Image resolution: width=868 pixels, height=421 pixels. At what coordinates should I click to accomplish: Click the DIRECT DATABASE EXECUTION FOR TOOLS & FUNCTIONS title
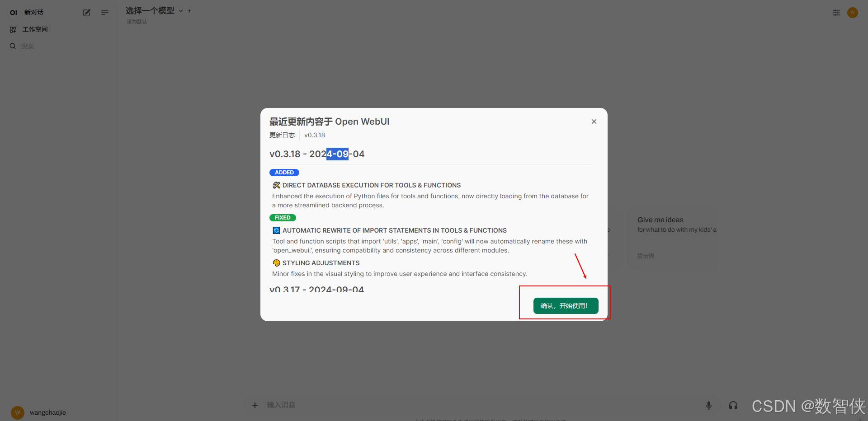pos(372,185)
